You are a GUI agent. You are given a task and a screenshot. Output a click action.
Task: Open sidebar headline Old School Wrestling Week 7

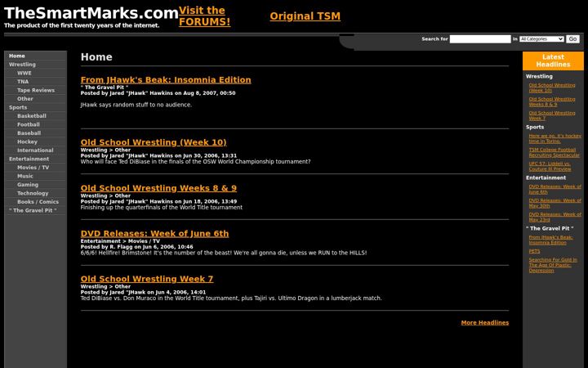point(551,115)
